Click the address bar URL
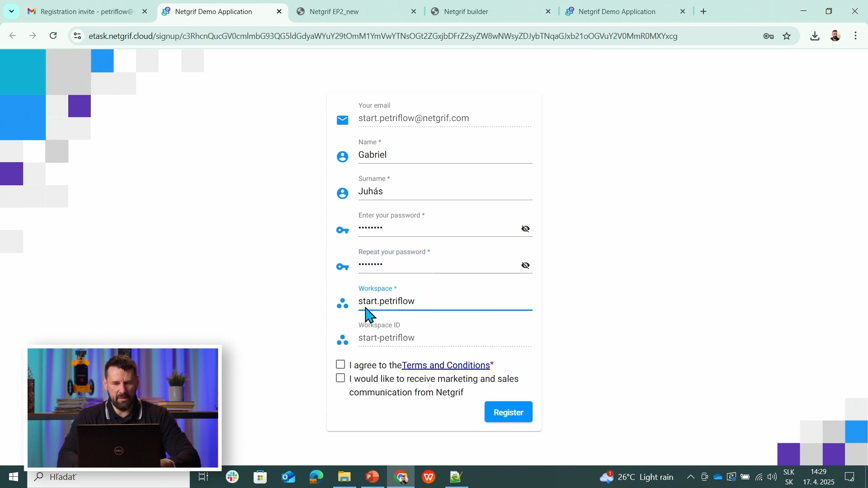Image resolution: width=868 pixels, height=488 pixels. point(383,36)
